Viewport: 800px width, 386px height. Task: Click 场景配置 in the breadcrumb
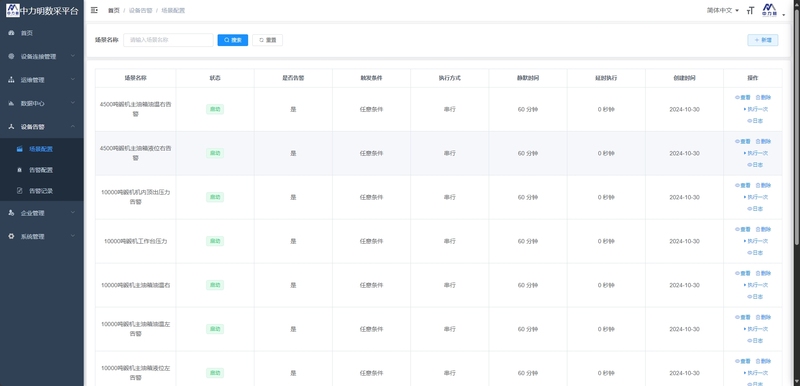pos(173,11)
